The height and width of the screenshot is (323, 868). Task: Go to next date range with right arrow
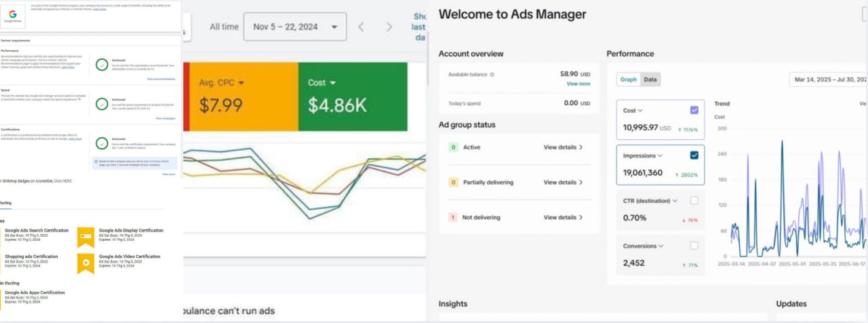389,27
